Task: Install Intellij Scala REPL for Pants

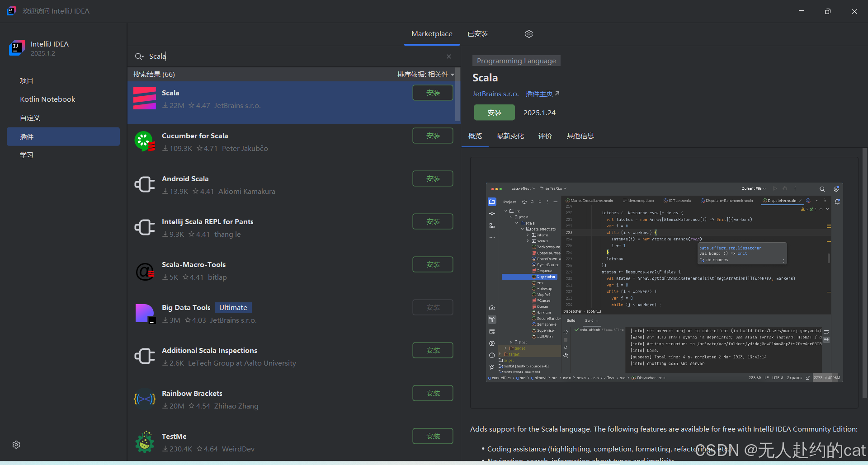Action: coord(433,221)
